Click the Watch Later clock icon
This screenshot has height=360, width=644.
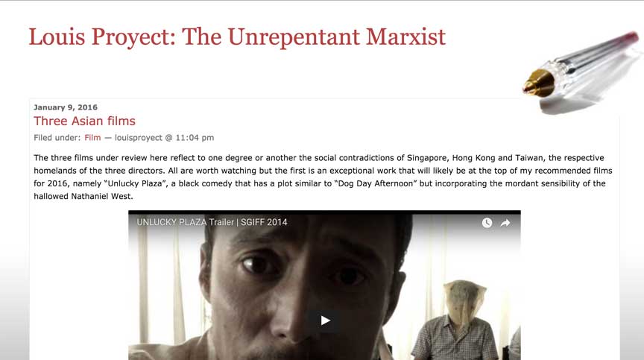[x=487, y=223]
